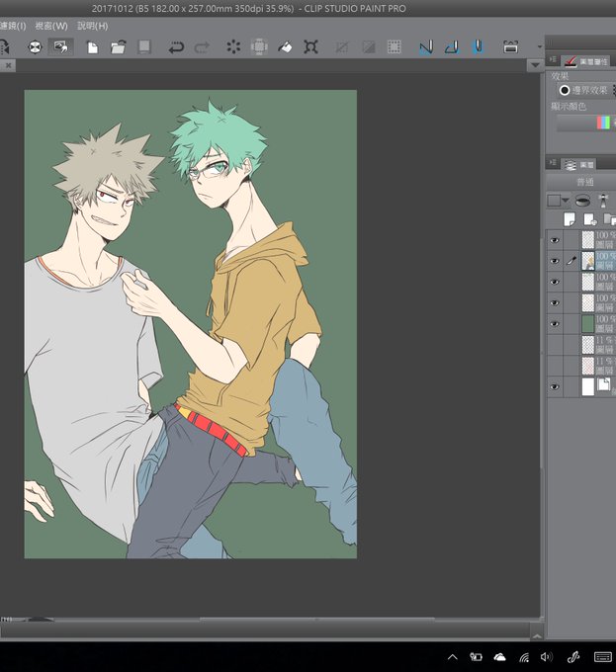616x672 pixels.
Task: Hide the paper layer at bottom
Action: tap(555, 387)
